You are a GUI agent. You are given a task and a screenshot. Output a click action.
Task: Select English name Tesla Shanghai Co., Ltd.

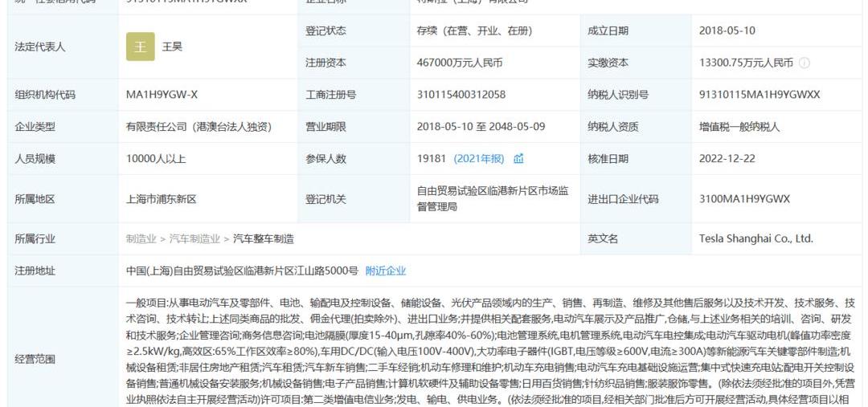click(x=756, y=239)
